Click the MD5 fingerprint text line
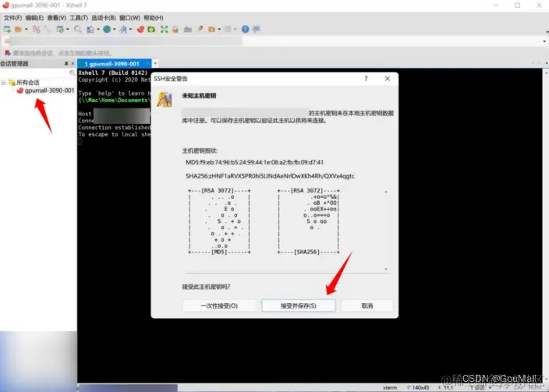This screenshot has width=549, height=392. (x=254, y=162)
